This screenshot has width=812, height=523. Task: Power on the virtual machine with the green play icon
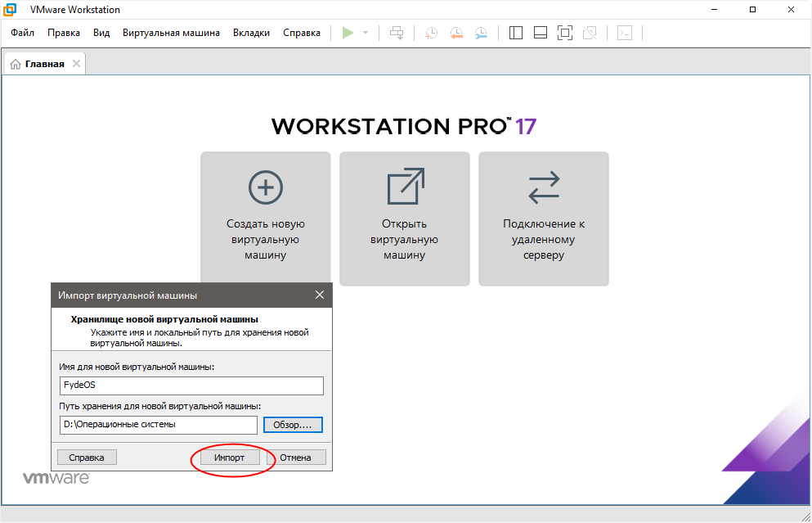pyautogui.click(x=348, y=33)
